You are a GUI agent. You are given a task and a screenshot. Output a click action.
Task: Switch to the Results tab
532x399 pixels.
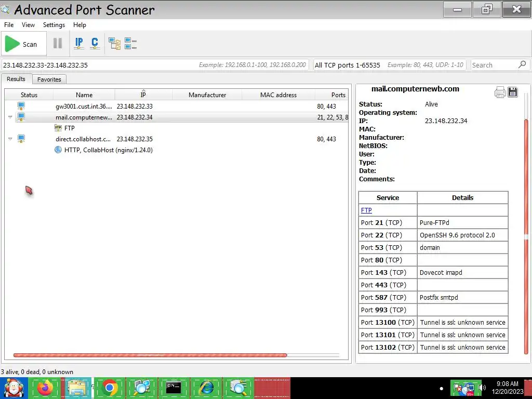click(x=16, y=79)
